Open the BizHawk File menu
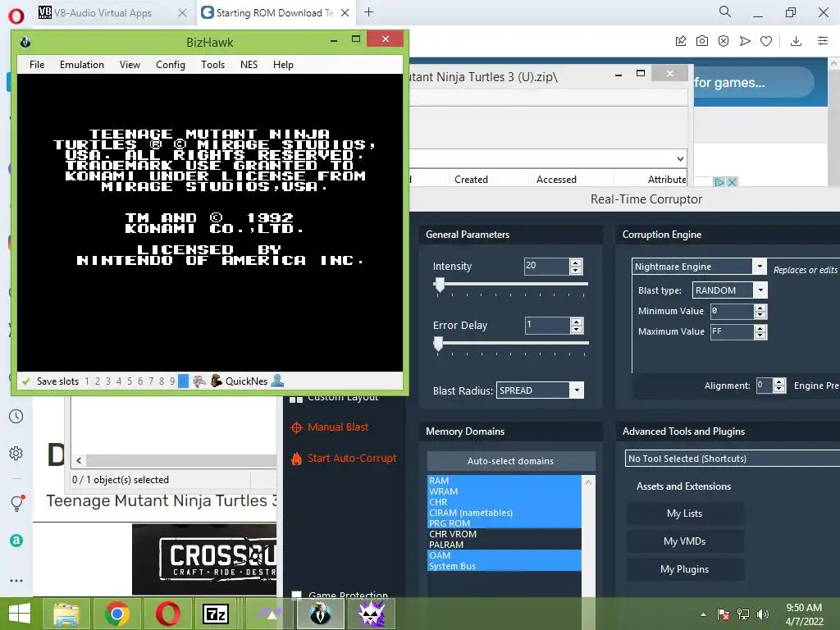This screenshot has height=630, width=840. click(x=37, y=64)
